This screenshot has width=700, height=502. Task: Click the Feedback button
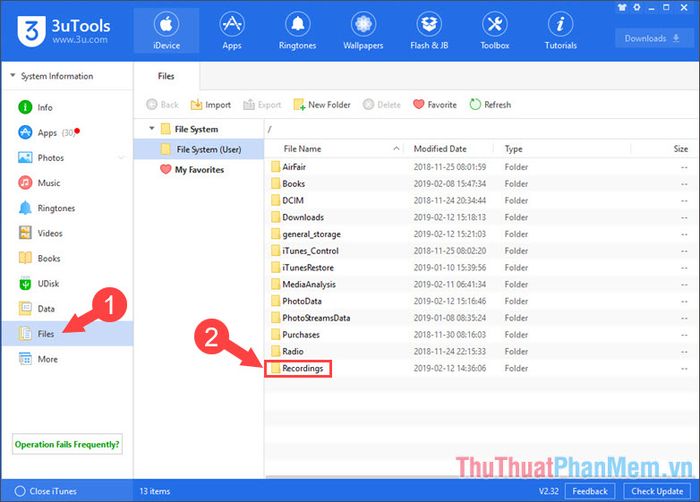pos(590,491)
